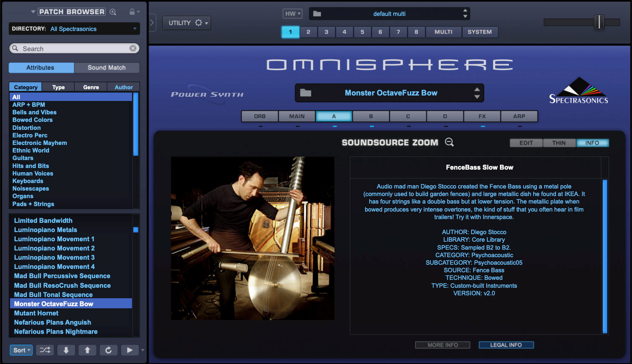Click the patch list scrollbar handle
The width and height of the screenshot is (632, 364).
tap(136, 230)
